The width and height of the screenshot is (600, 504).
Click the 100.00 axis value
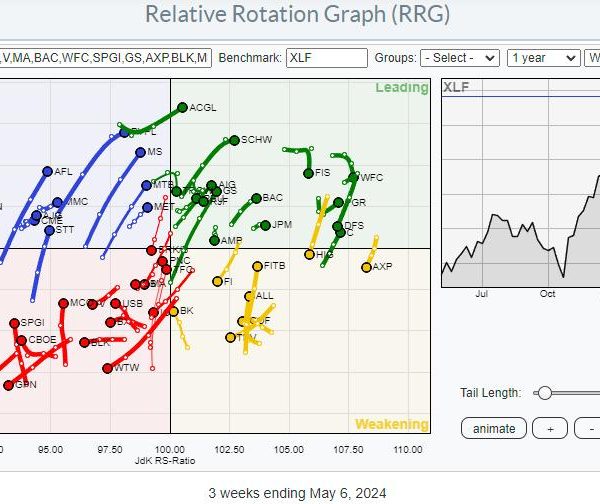[170, 449]
